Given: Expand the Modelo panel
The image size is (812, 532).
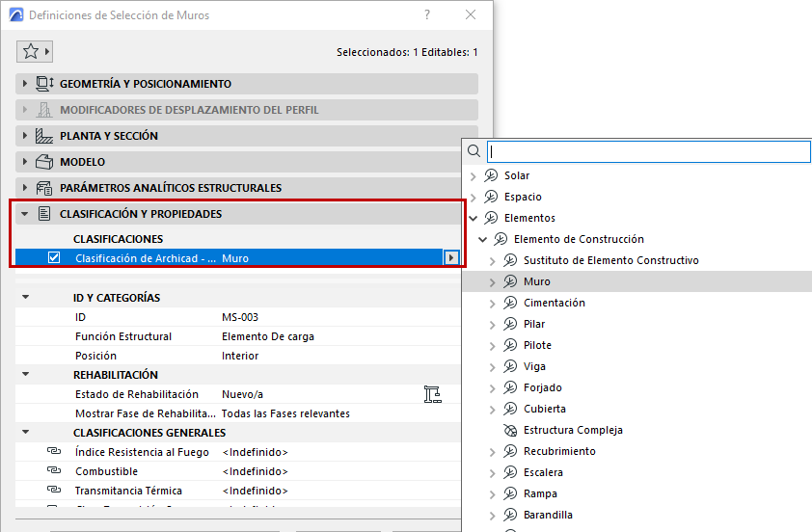Looking at the screenshot, I should tap(24, 162).
